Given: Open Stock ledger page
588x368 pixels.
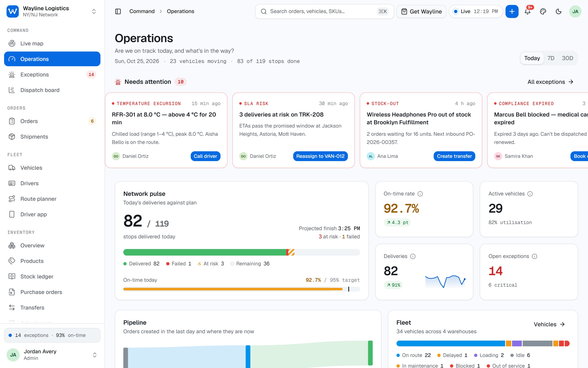Looking at the screenshot, I should pos(52,276).
